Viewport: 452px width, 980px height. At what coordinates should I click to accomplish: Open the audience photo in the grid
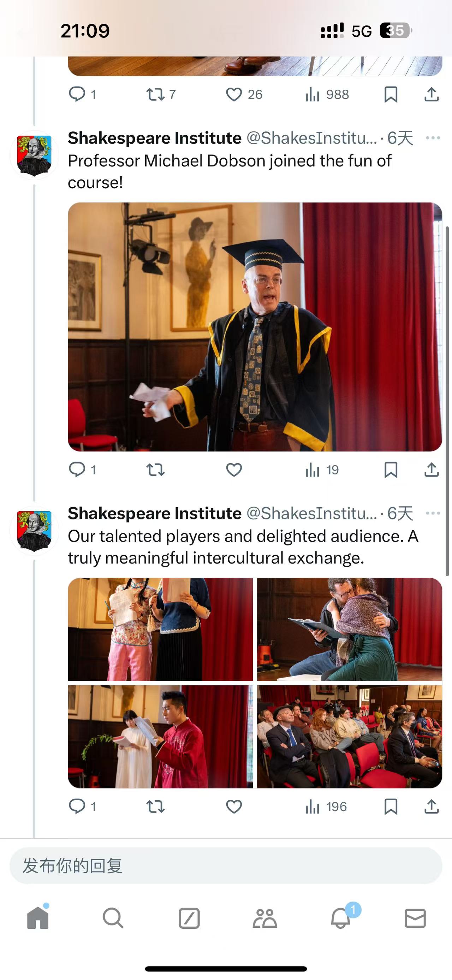[x=349, y=737]
